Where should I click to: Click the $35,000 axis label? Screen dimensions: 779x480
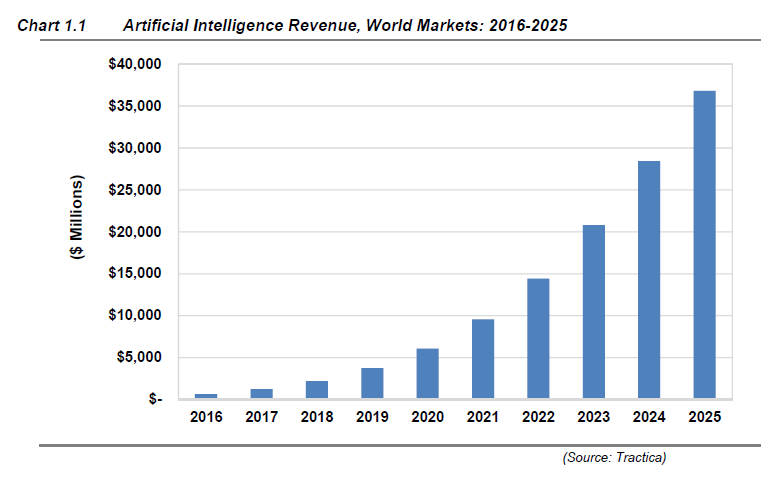pos(135,106)
